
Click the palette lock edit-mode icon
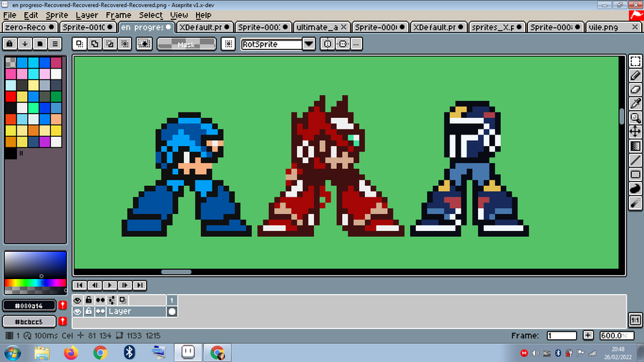pyautogui.click(x=10, y=44)
